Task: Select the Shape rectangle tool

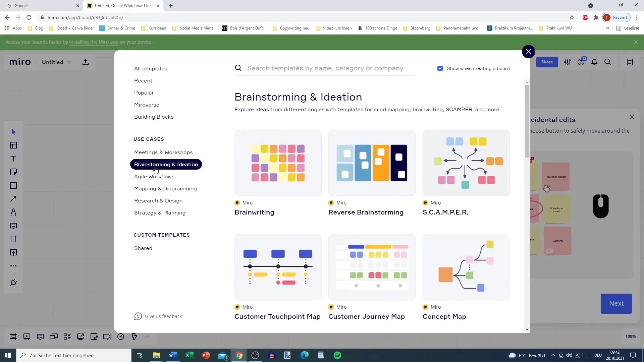Action: point(13,185)
